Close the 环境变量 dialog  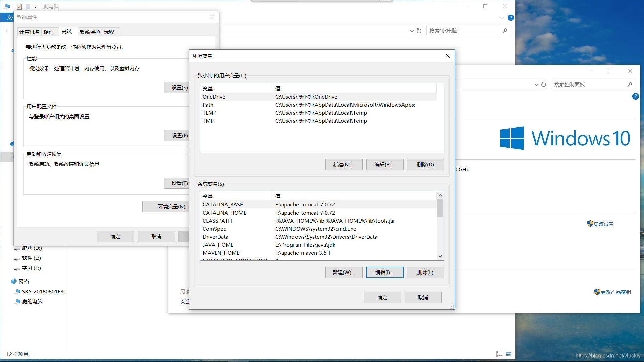(448, 56)
